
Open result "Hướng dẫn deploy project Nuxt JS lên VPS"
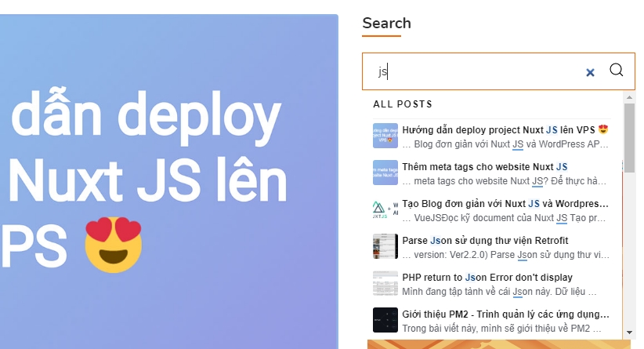[505, 130]
